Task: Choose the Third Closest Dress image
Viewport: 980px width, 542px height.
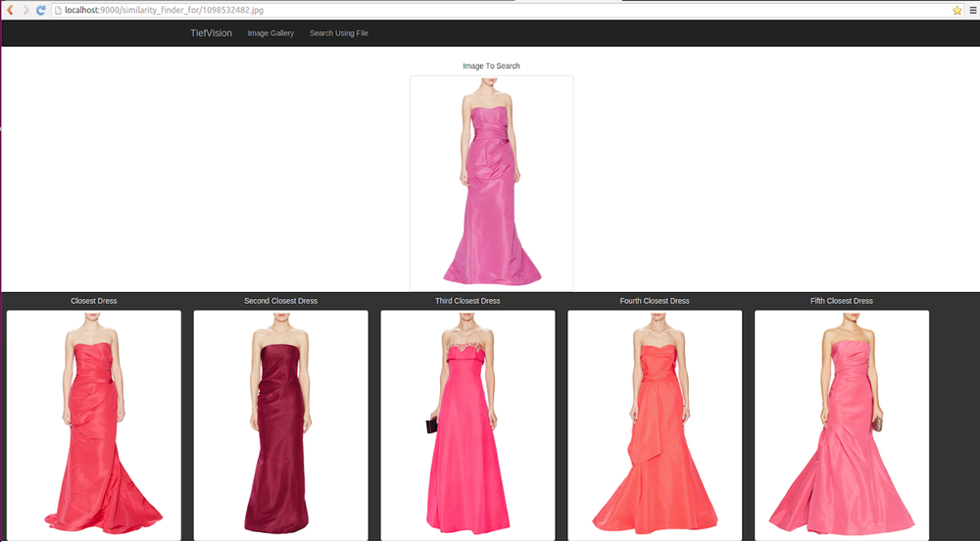Action: point(467,424)
